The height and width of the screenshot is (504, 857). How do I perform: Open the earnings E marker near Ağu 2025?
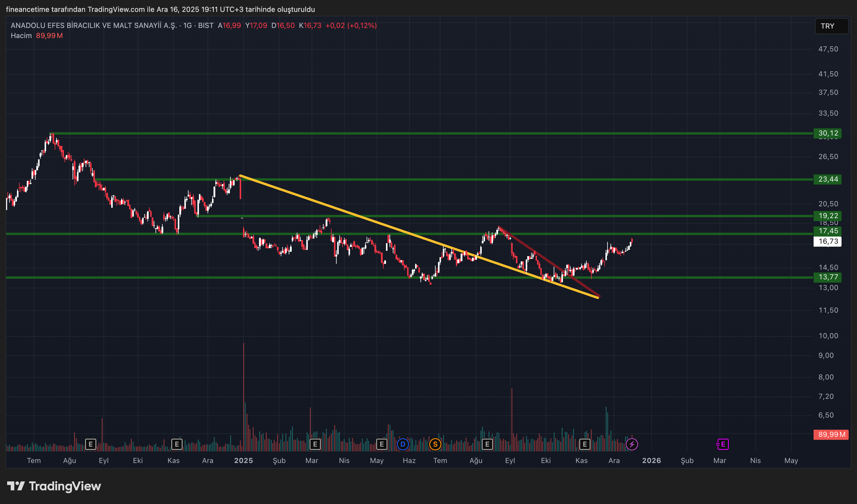coord(487,444)
